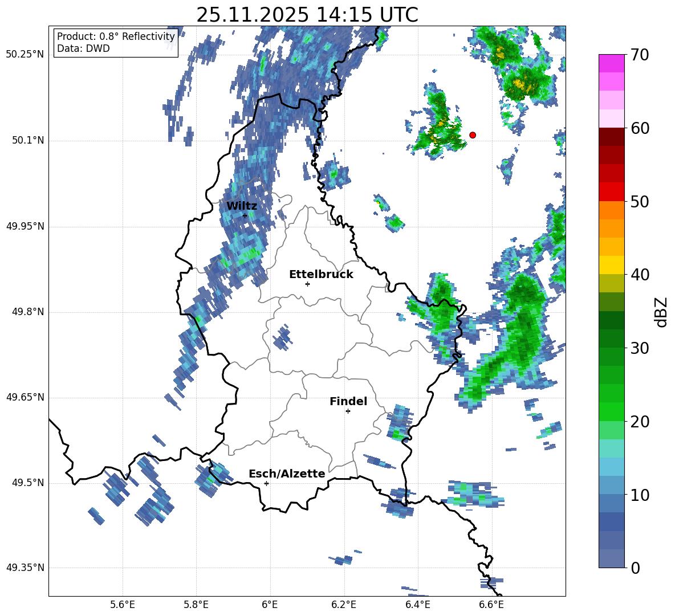The width and height of the screenshot is (675, 616).
Task: Click the 5.8°E longitude label
Action: (x=196, y=605)
